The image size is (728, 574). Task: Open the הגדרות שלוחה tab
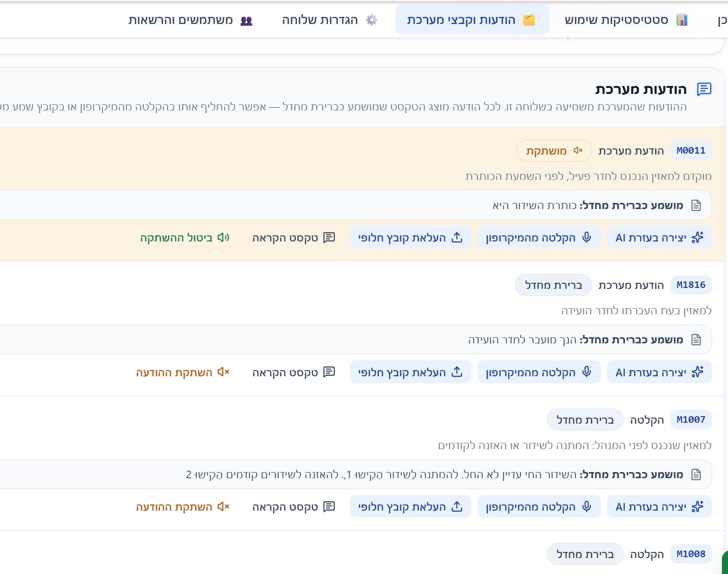[330, 20]
